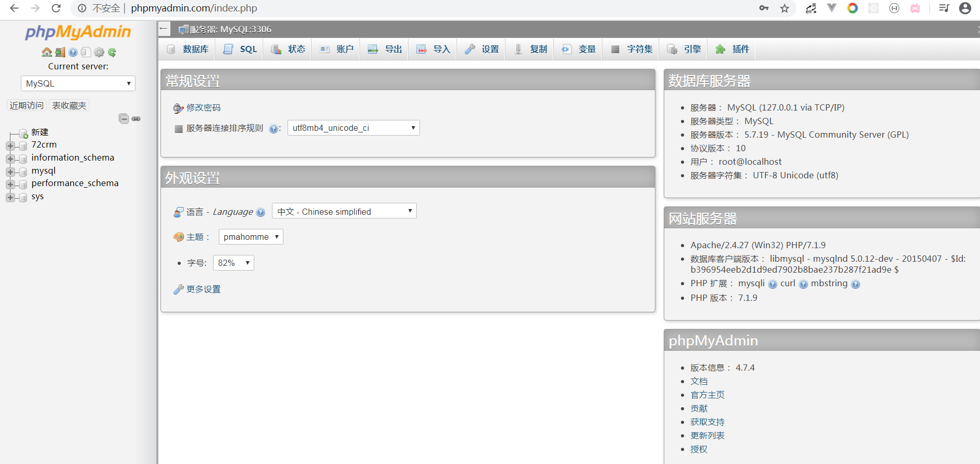Click the browser back arrow

click(x=14, y=8)
